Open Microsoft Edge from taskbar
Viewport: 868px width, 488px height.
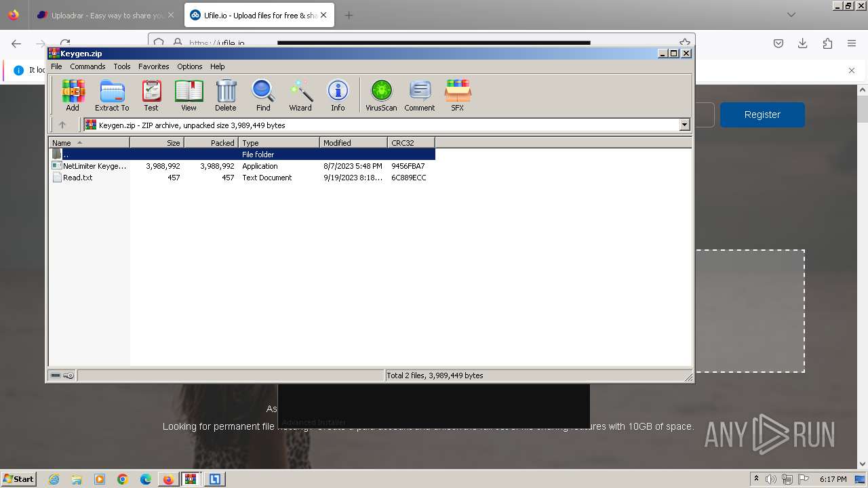(x=146, y=479)
